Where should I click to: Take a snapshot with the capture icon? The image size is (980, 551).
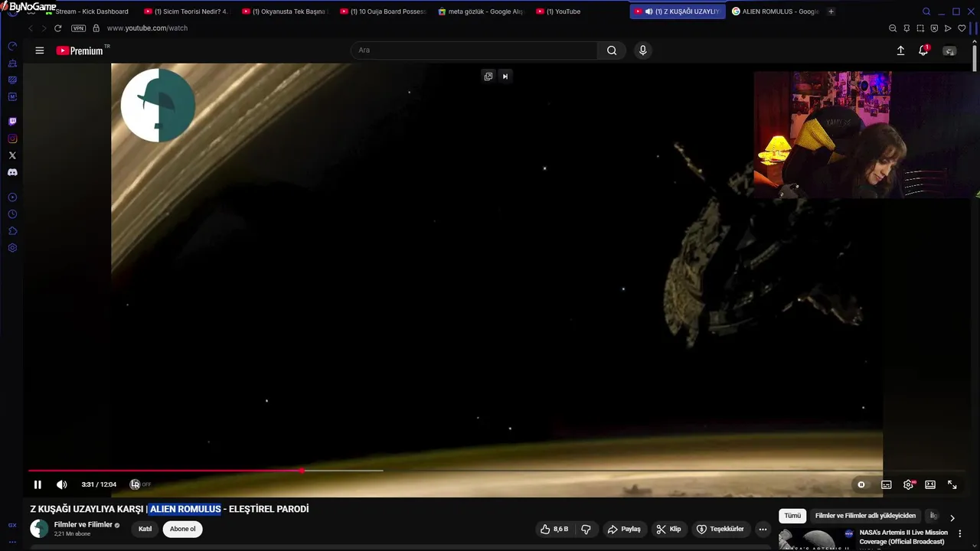pyautogui.click(x=920, y=28)
